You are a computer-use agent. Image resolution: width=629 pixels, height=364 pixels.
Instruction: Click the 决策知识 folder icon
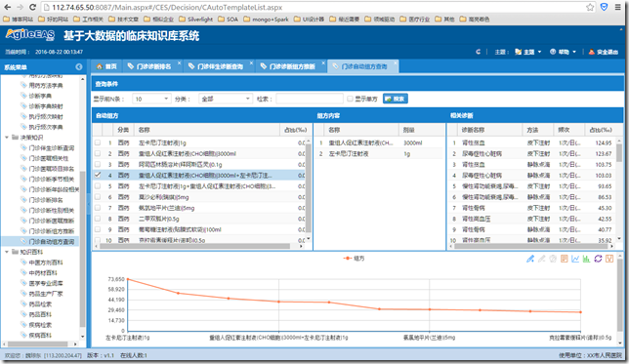pyautogui.click(x=15, y=137)
